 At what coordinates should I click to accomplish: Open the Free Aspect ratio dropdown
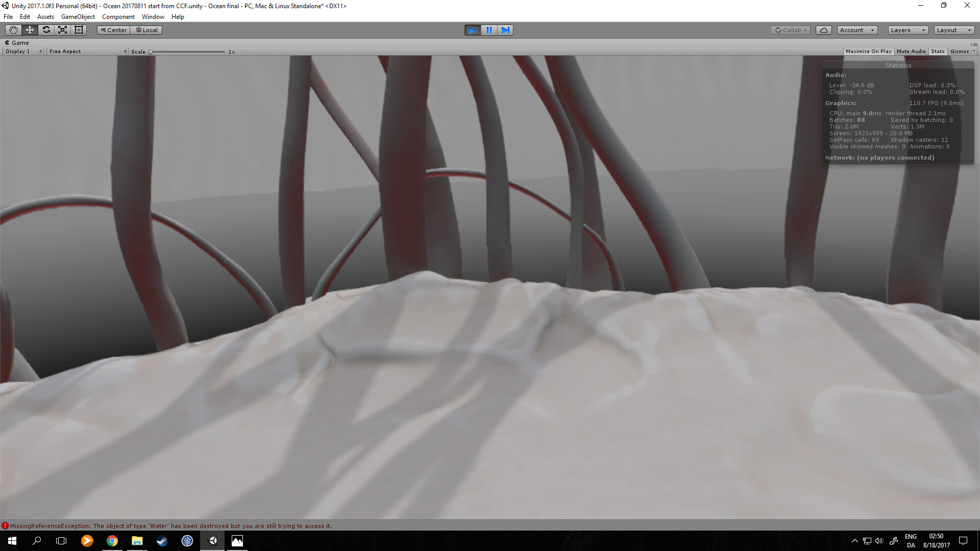(x=87, y=51)
